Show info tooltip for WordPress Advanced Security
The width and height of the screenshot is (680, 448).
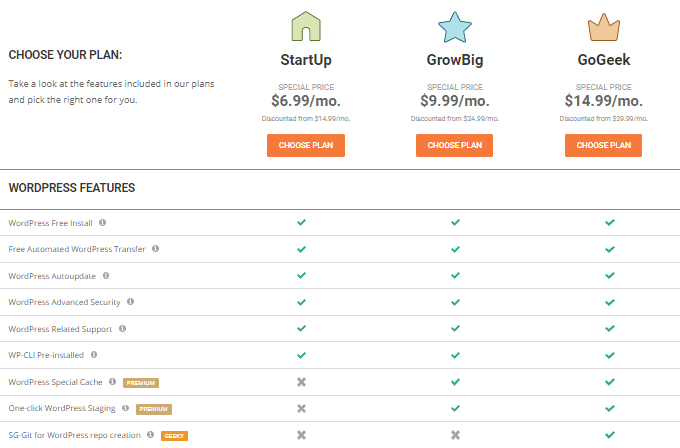pos(130,301)
